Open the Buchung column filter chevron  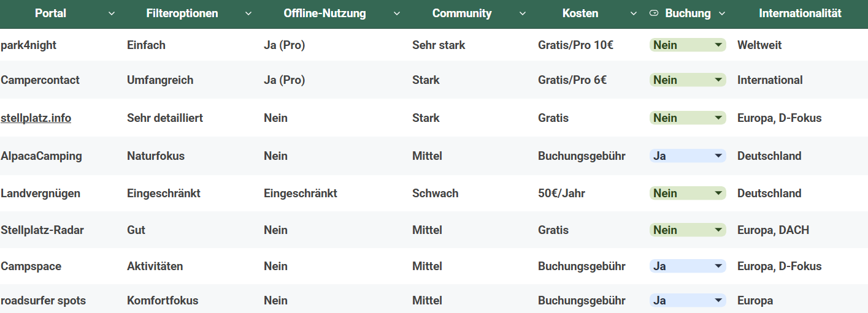pyautogui.click(x=722, y=13)
